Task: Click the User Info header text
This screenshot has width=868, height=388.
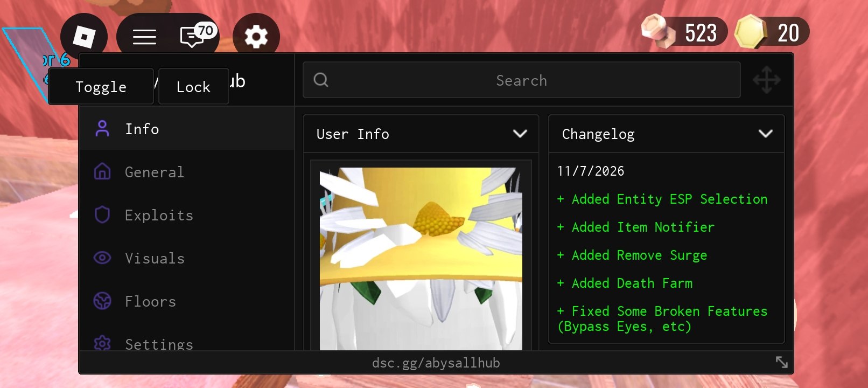Action: tap(353, 134)
